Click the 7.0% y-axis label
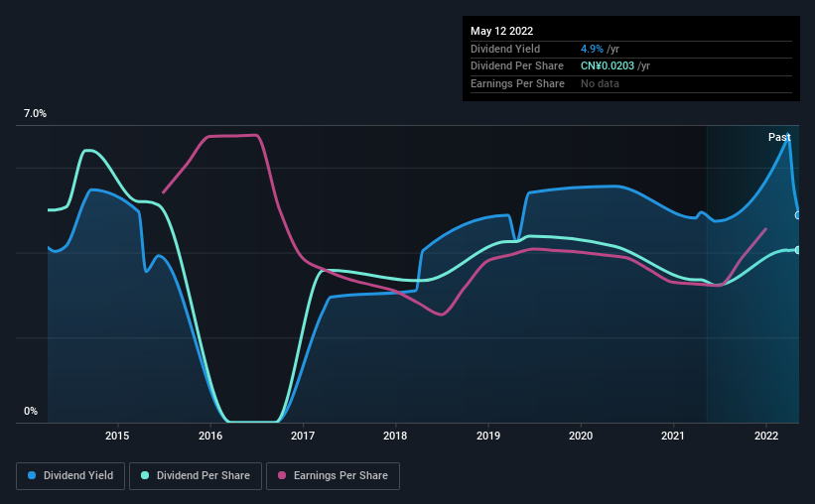The image size is (815, 504). (35, 114)
